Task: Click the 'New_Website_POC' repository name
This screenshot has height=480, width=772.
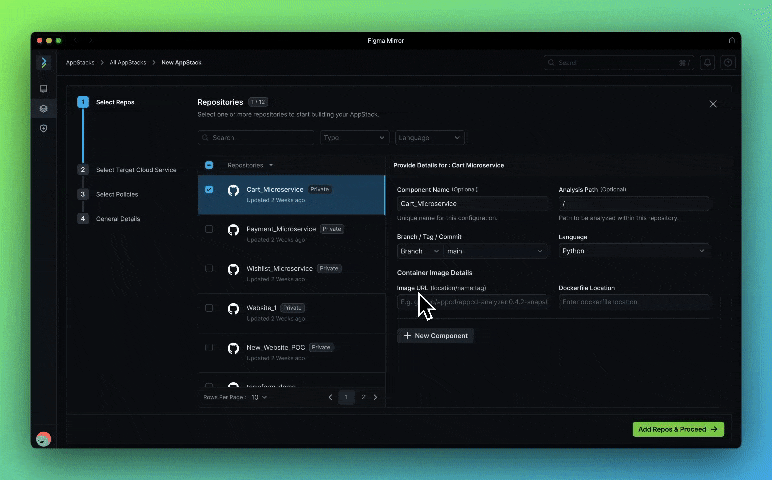Action: tap(275, 348)
